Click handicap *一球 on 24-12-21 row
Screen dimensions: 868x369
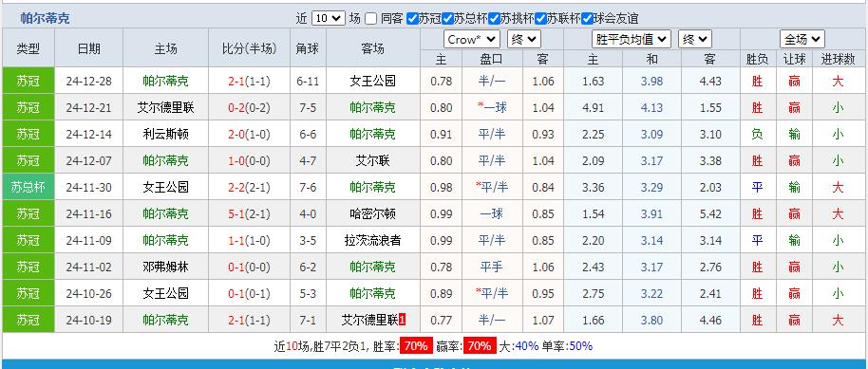tap(492, 108)
